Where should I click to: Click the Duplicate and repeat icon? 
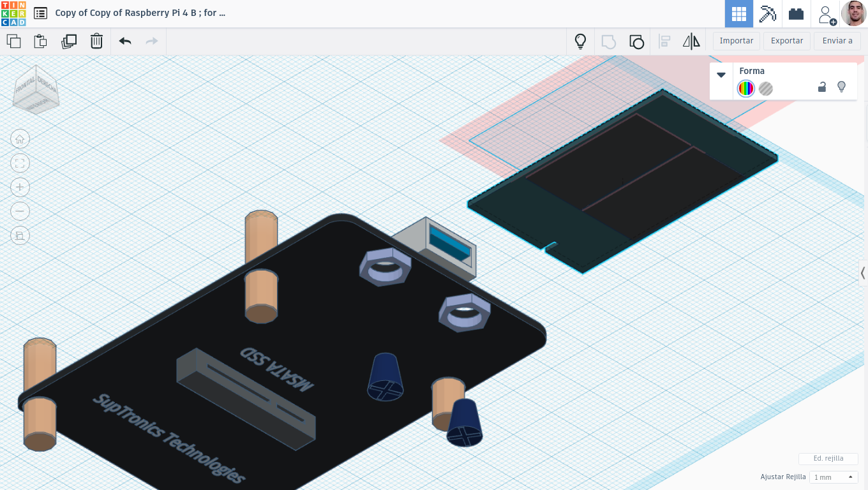[x=68, y=41]
